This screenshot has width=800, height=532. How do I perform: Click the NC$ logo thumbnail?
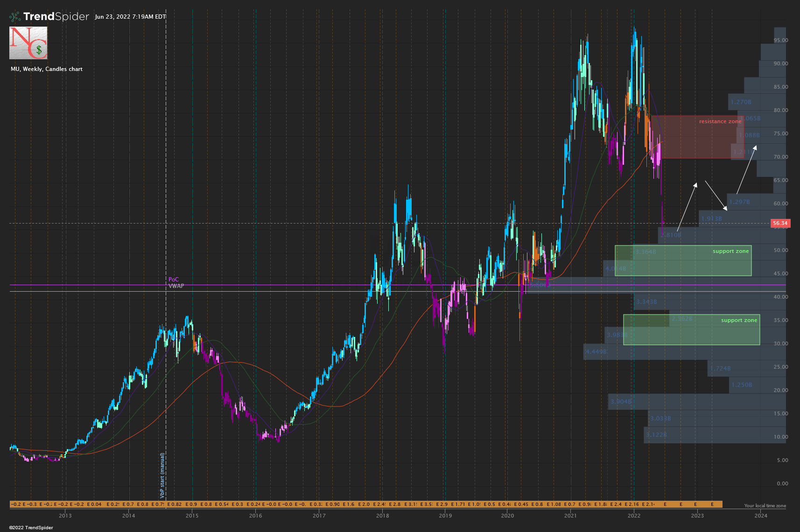click(28, 43)
